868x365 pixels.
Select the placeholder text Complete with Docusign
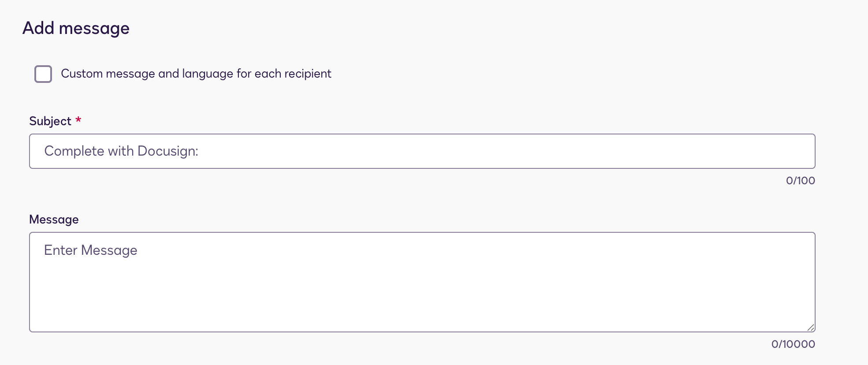click(x=120, y=151)
